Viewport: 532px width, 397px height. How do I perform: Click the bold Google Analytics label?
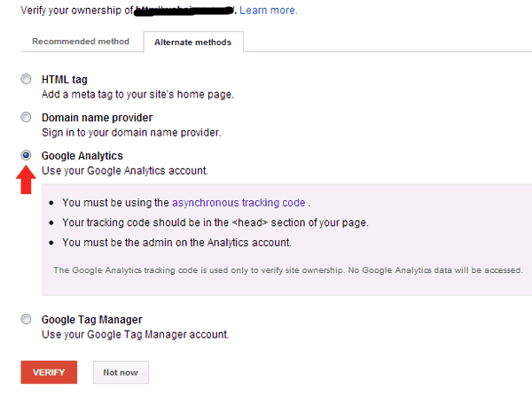click(82, 156)
